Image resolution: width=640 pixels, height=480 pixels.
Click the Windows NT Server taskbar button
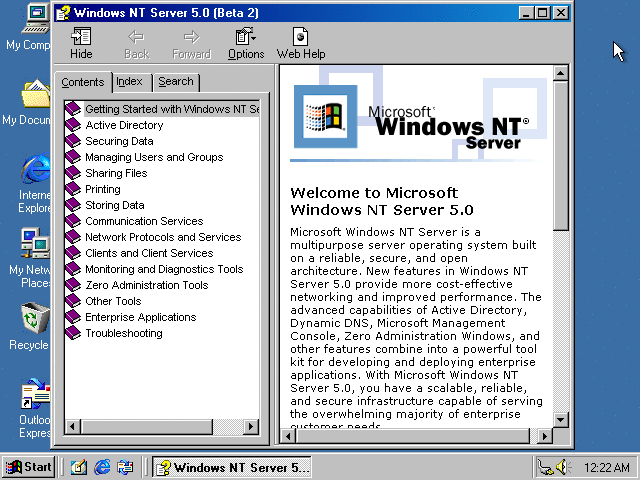(x=231, y=467)
